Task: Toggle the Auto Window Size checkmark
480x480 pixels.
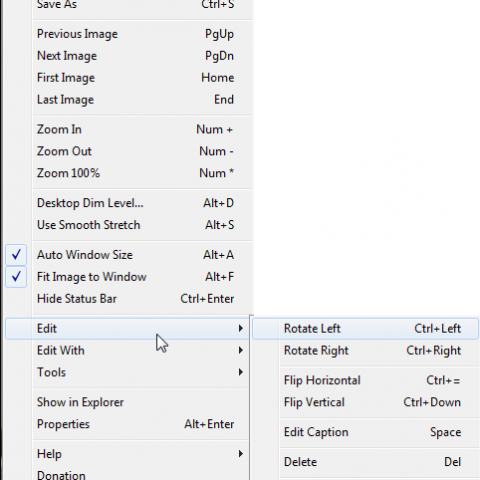Action: [16, 255]
